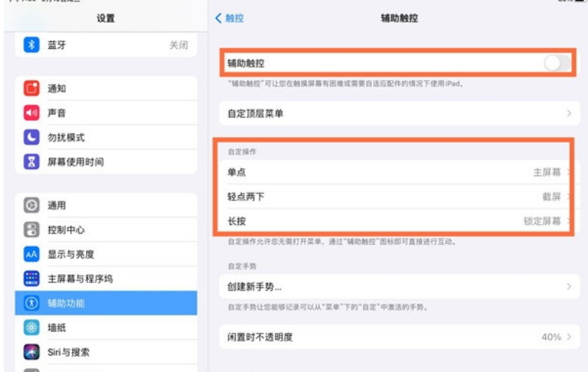Image resolution: width=588 pixels, height=372 pixels.
Task: Tap the Siri & Search icon
Action: pos(32,352)
